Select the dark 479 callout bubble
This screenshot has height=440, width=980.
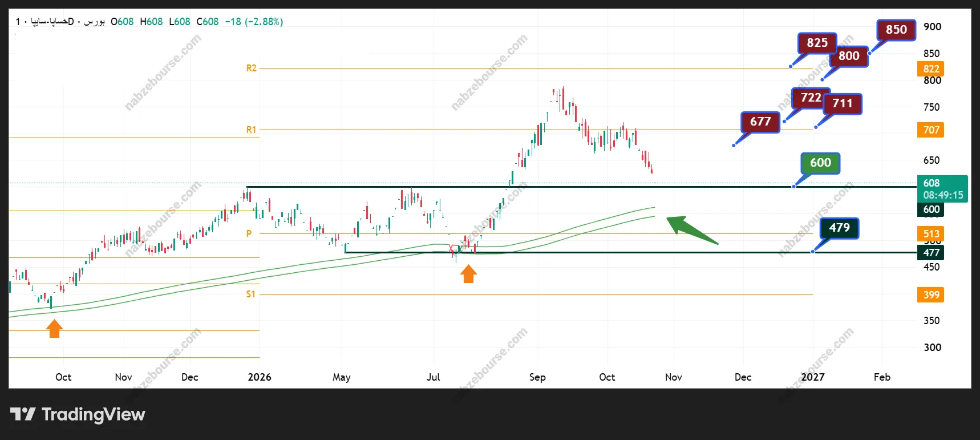[839, 228]
